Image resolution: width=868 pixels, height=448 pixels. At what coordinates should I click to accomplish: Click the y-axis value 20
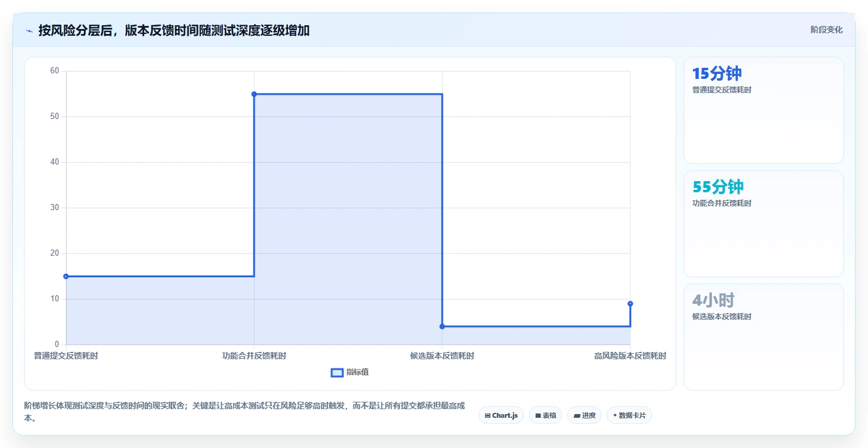(x=54, y=253)
